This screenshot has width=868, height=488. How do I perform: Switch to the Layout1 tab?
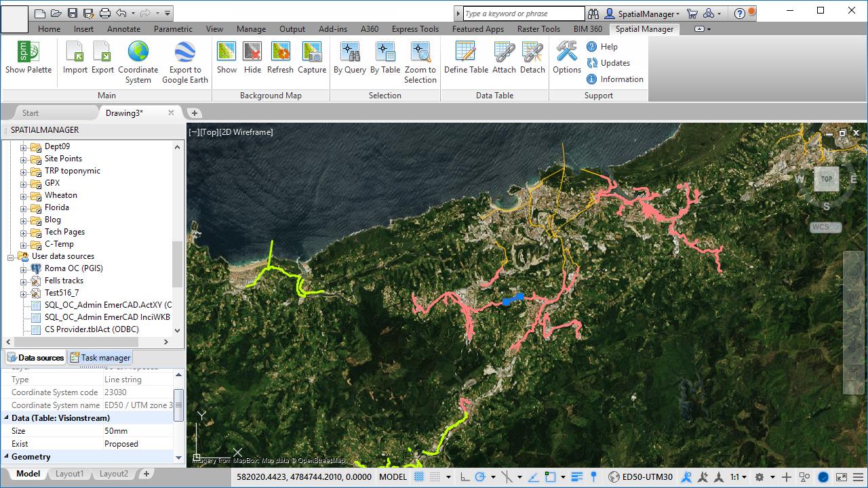click(70, 474)
